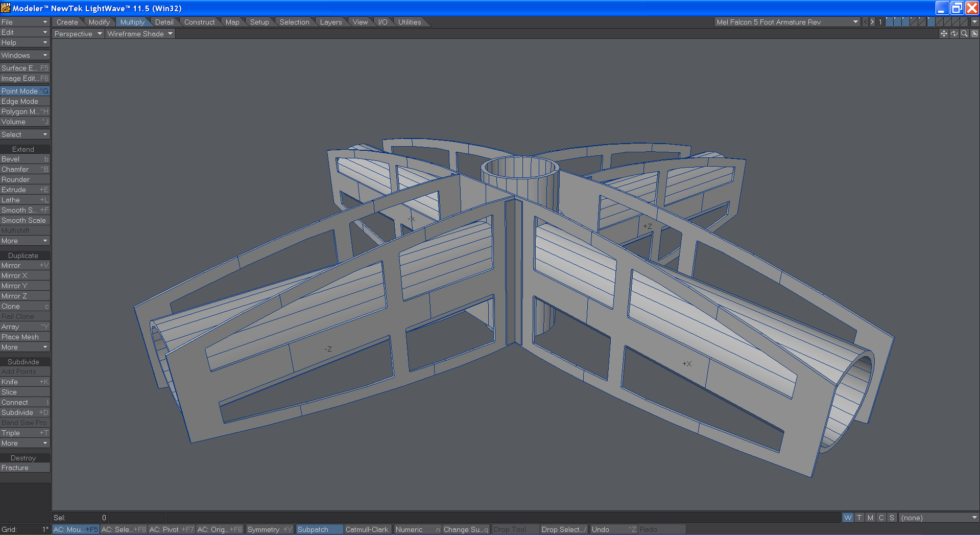
Task: Click the Mirror Z button
Action: [25, 296]
